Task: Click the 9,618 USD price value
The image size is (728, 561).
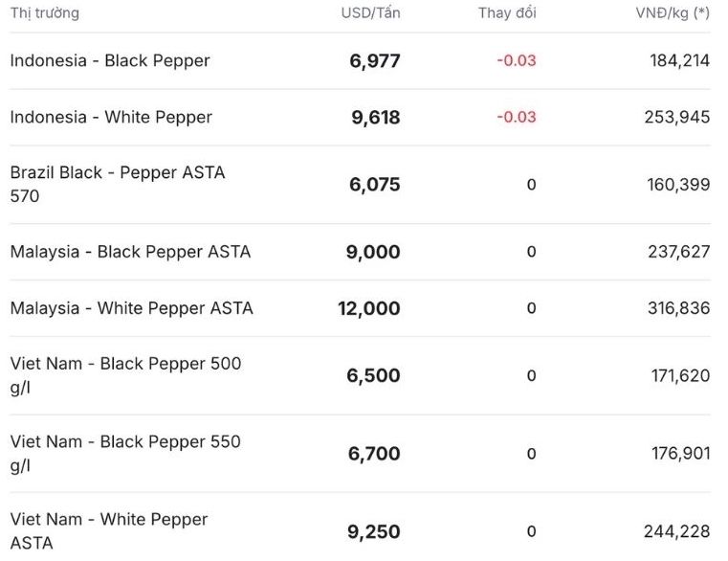Action: pos(375,118)
